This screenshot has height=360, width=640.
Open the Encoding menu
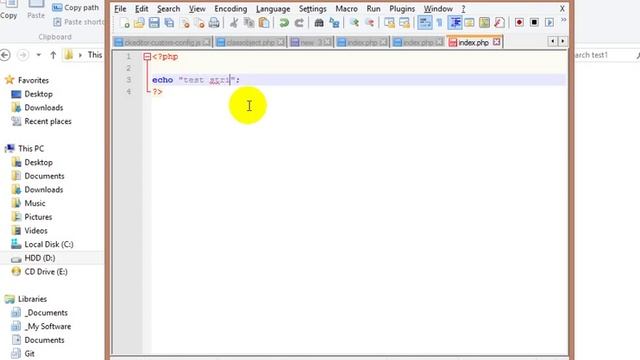tap(231, 9)
